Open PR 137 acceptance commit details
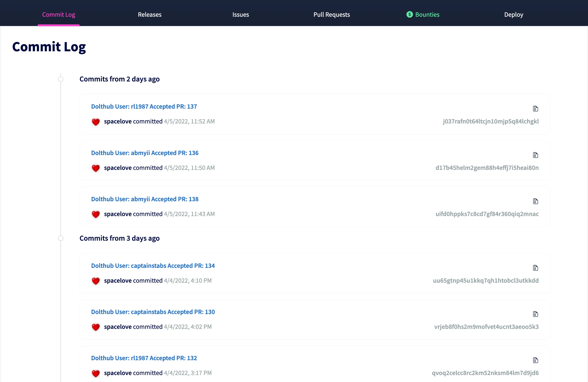Image resolution: width=588 pixels, height=382 pixels. click(x=144, y=106)
